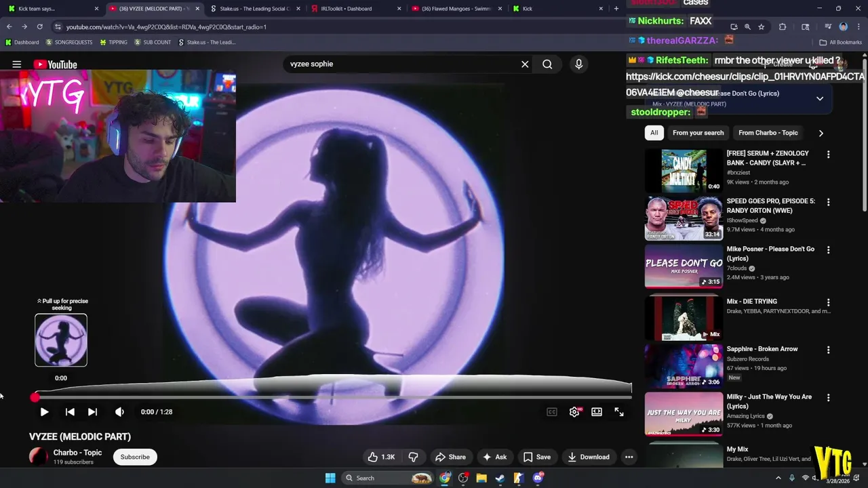Run search with the magnifier button
Screen dimensions: 868x488
[x=547, y=64]
